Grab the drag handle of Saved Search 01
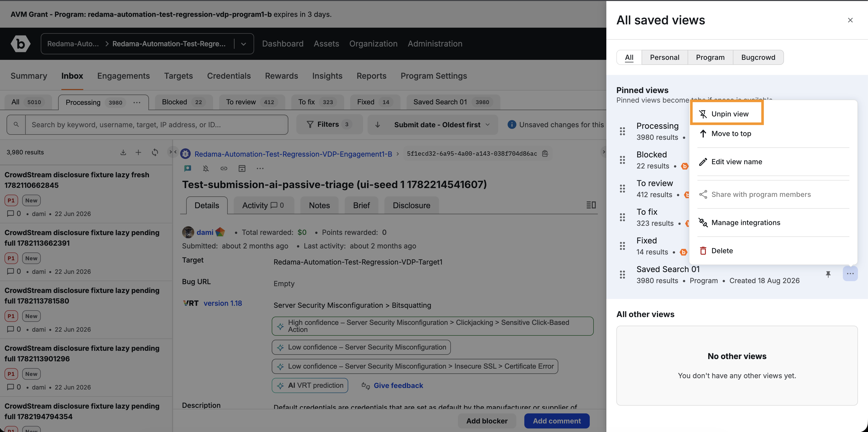This screenshot has width=868, height=432. pyautogui.click(x=622, y=274)
